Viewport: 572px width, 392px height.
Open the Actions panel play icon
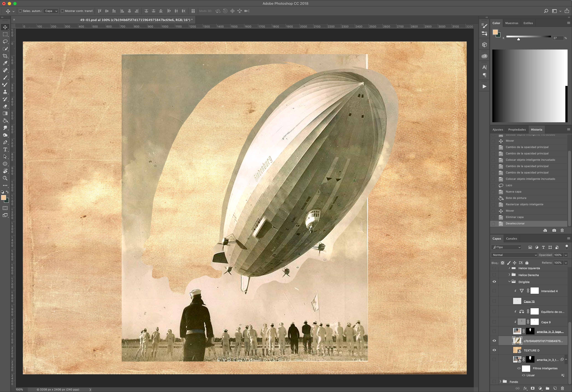[x=484, y=86]
